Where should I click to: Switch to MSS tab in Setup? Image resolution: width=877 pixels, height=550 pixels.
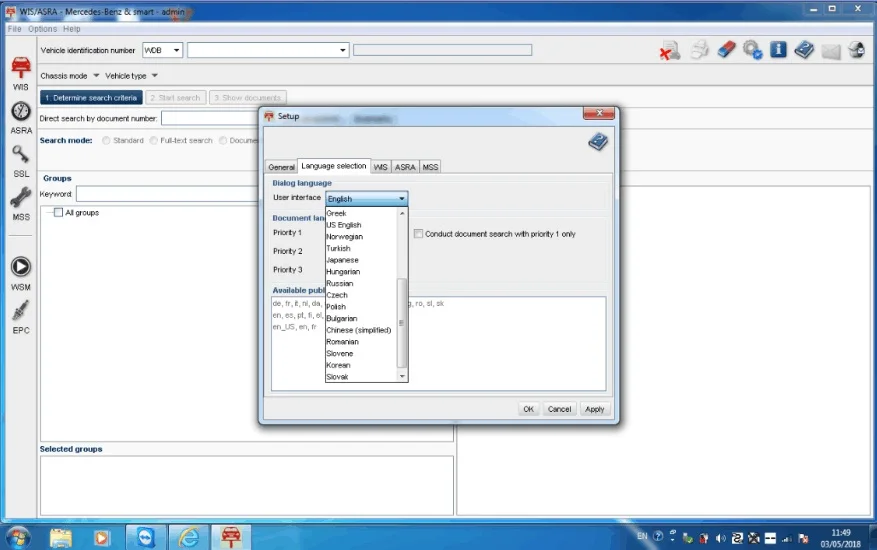pyautogui.click(x=430, y=167)
